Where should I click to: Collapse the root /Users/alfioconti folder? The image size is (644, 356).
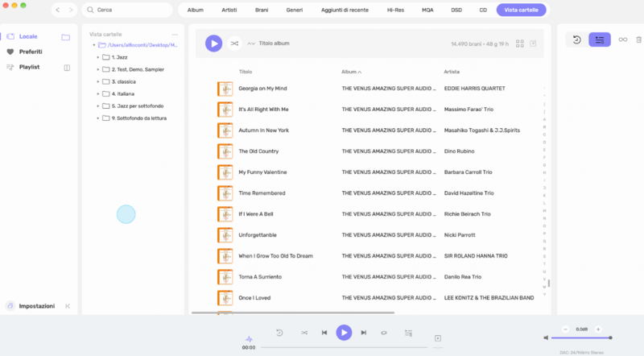[x=94, y=45]
